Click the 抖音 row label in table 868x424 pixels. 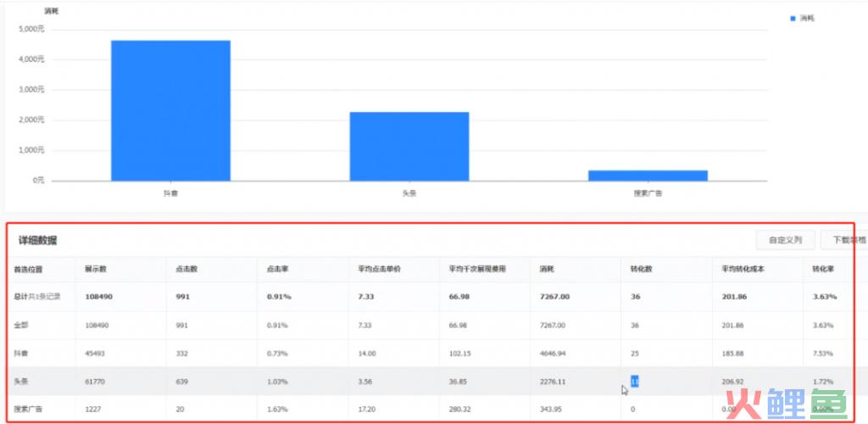pos(20,354)
